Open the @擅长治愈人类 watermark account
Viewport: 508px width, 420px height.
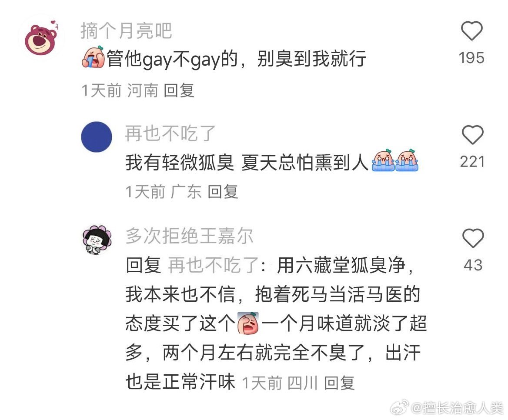click(457, 408)
